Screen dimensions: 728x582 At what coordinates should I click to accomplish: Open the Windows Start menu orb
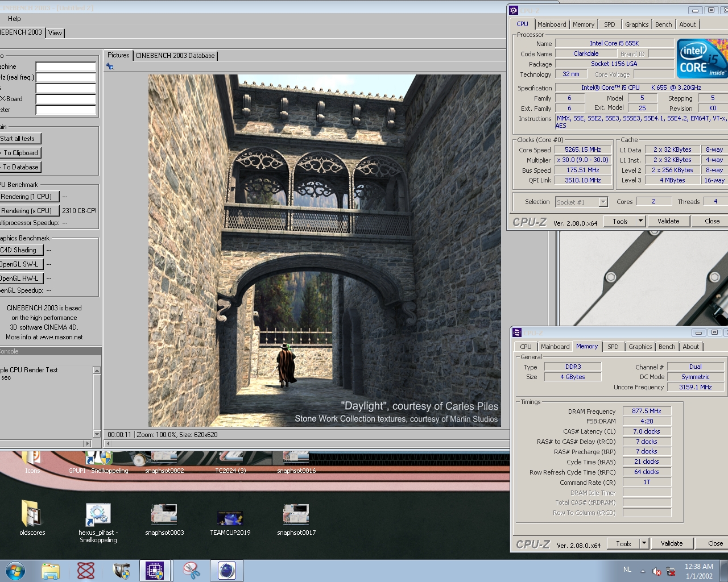[x=15, y=571]
